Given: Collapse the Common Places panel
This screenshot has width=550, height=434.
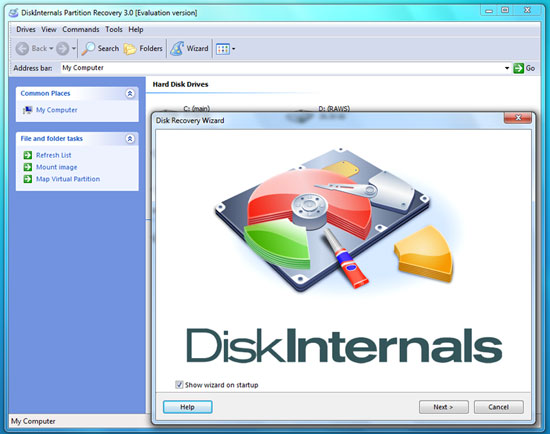Looking at the screenshot, I should (x=130, y=93).
